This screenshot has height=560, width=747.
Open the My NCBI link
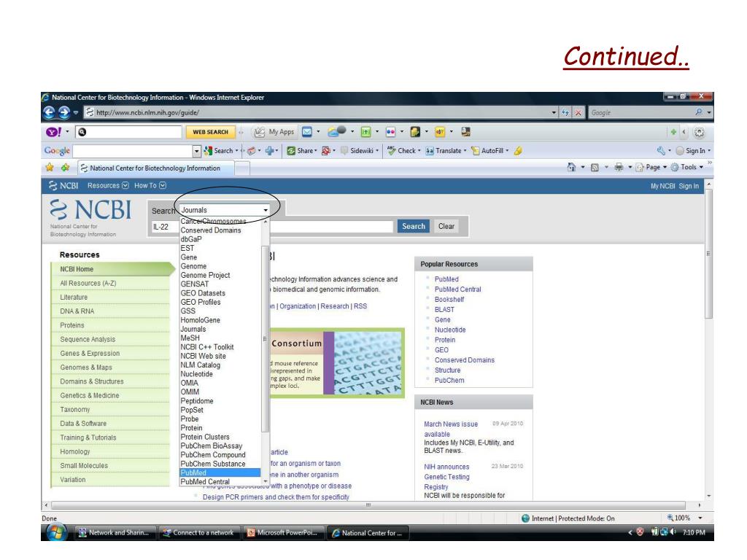662,186
